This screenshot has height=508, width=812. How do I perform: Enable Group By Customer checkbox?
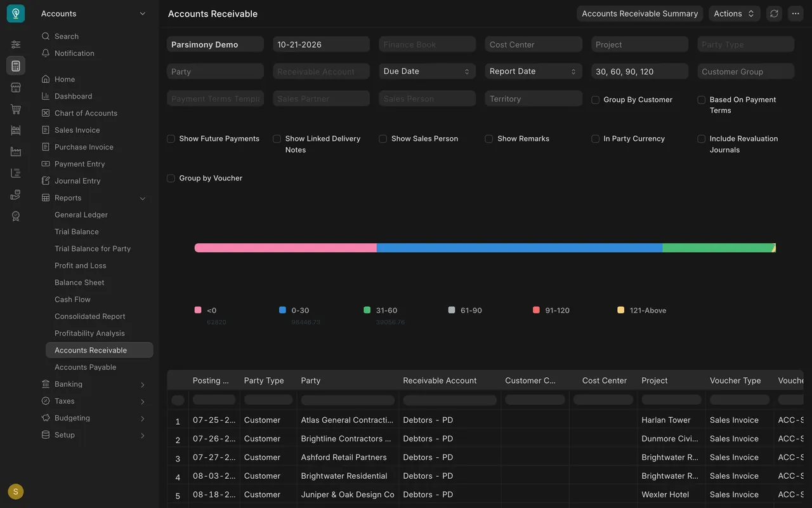click(x=595, y=100)
